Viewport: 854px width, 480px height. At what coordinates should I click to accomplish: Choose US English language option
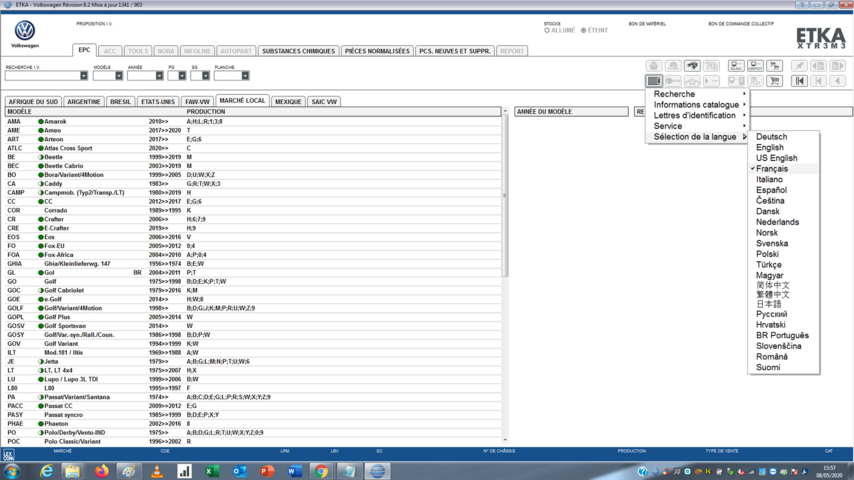776,158
